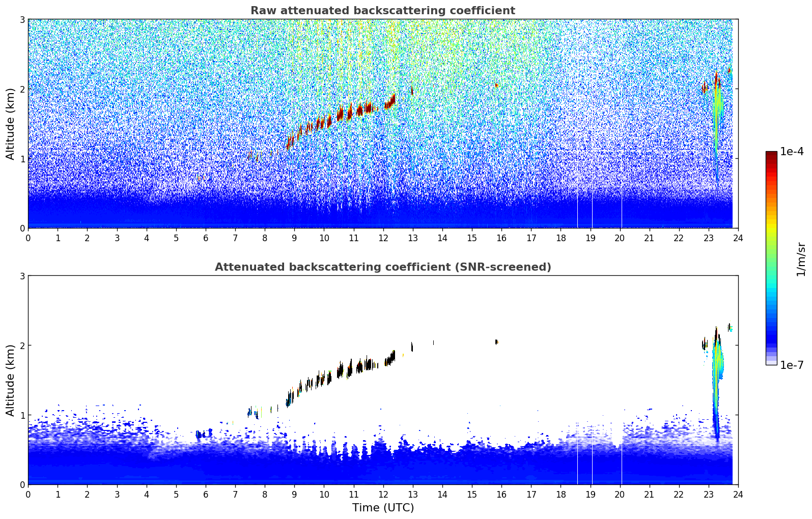Click altitude tick '3' of the SNR-screened plot
This screenshot has height=519, width=812.
(x=22, y=276)
